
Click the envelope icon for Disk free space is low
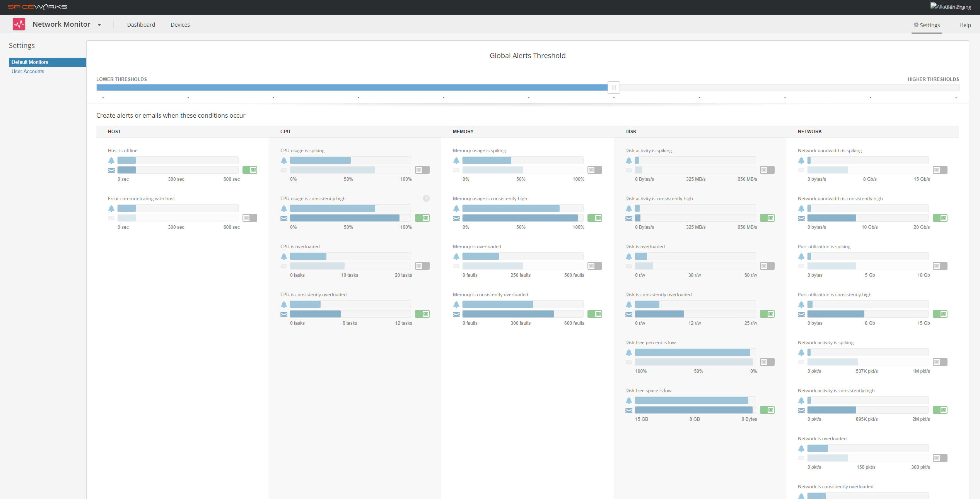coord(629,410)
